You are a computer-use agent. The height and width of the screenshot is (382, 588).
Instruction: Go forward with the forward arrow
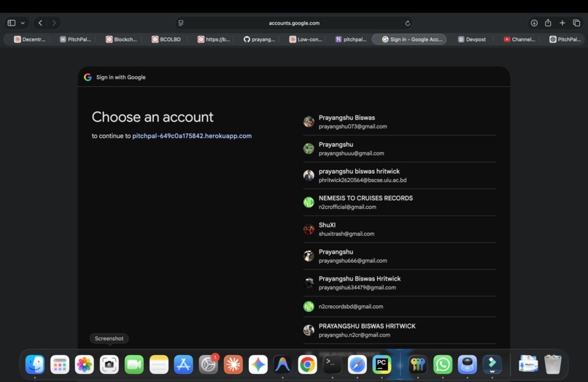pyautogui.click(x=54, y=23)
